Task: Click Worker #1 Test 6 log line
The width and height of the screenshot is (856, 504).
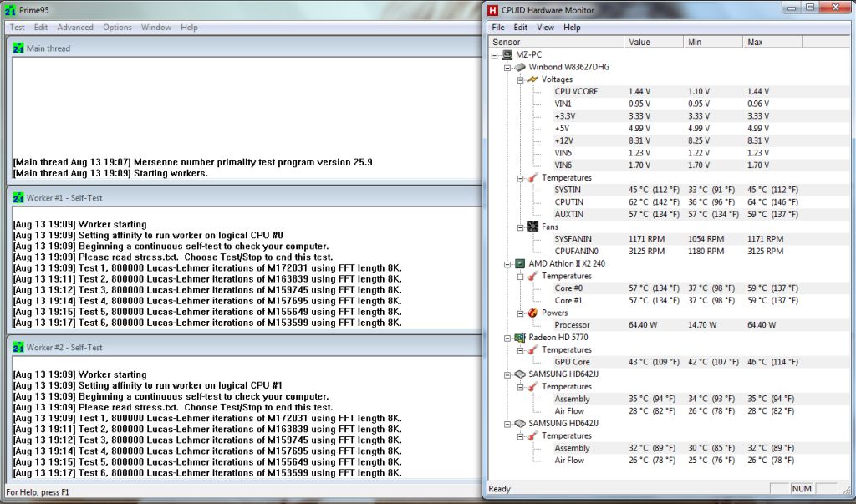Action: click(207, 323)
